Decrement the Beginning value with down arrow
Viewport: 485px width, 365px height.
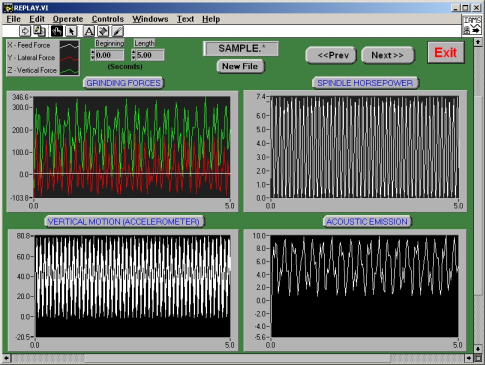93,58
